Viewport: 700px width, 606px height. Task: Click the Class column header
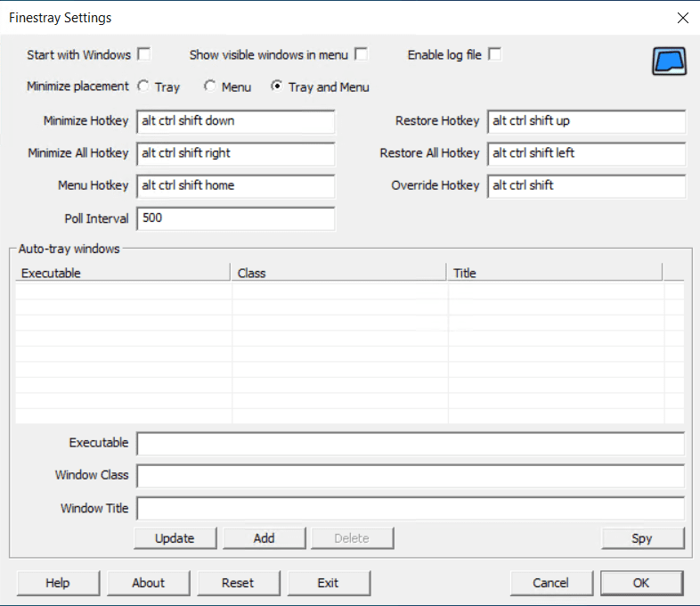coord(338,273)
